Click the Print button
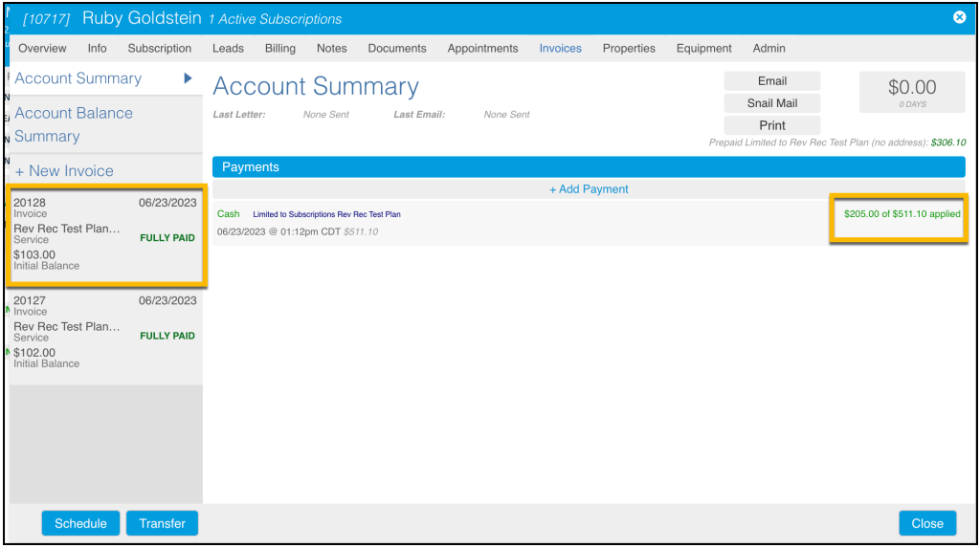 pos(771,125)
